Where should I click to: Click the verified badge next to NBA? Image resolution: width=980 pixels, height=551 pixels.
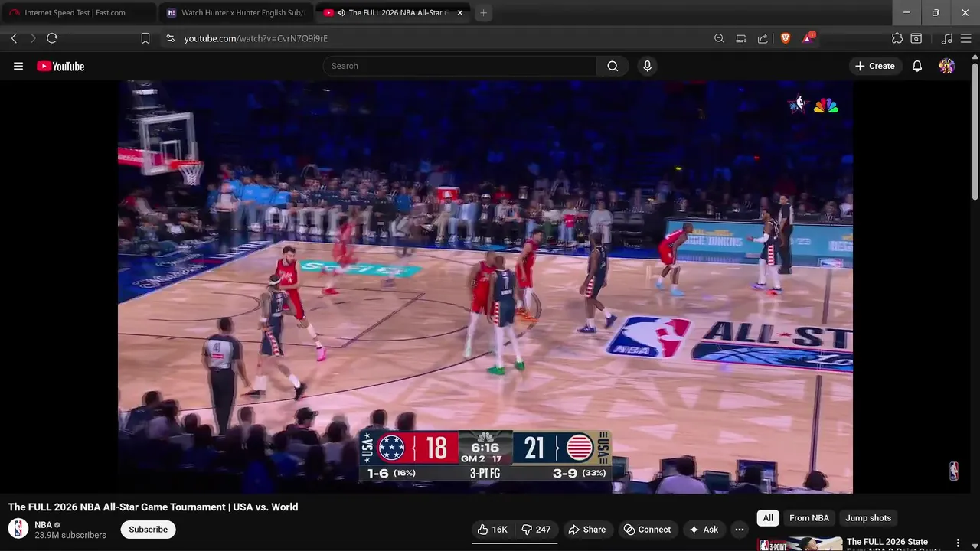tap(57, 525)
